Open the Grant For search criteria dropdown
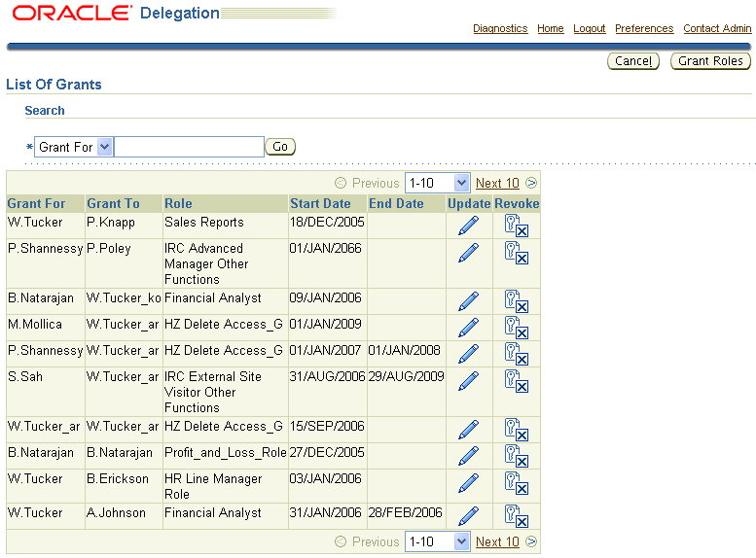This screenshot has width=756, height=558. [x=73, y=147]
